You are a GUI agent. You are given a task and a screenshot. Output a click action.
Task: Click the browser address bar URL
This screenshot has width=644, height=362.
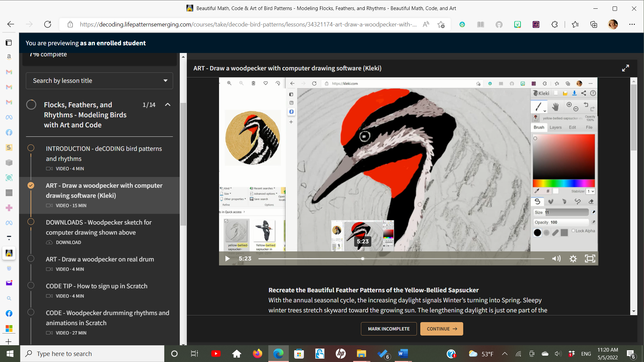[x=248, y=24]
